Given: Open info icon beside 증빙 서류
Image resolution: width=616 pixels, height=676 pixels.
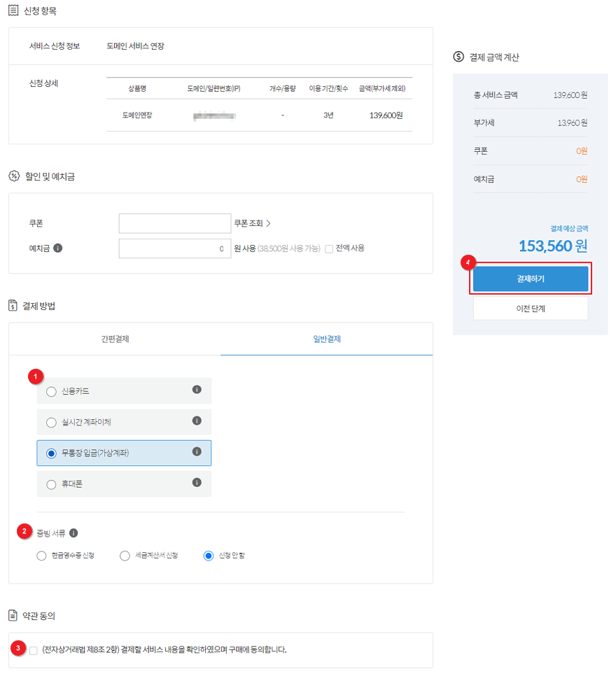Looking at the screenshot, I should pyautogui.click(x=73, y=533).
